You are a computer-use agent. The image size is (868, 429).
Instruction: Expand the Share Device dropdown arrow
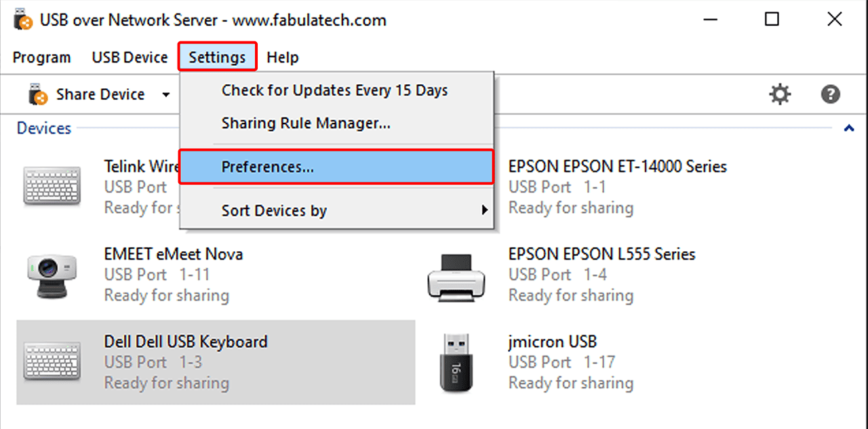coord(166,94)
